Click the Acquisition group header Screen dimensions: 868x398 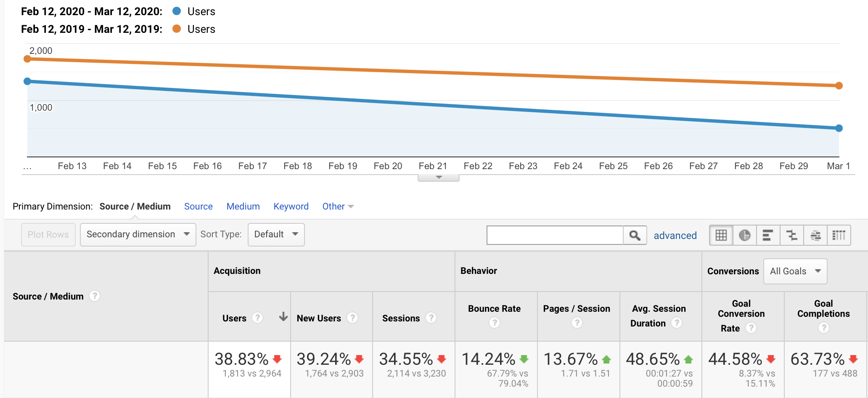coord(237,271)
